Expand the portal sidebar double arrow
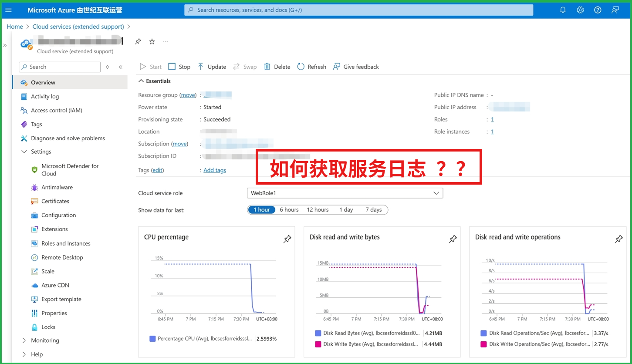632x364 pixels. 5,45
